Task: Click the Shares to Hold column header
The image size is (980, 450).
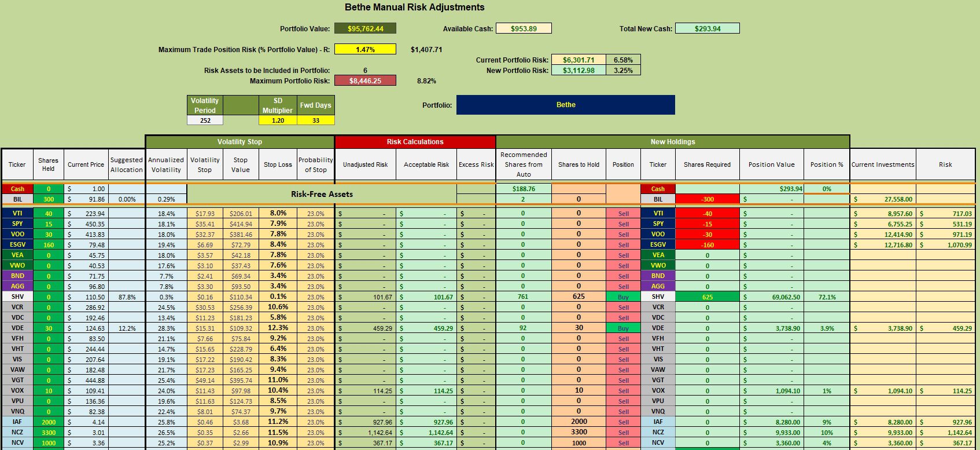Action: click(579, 164)
